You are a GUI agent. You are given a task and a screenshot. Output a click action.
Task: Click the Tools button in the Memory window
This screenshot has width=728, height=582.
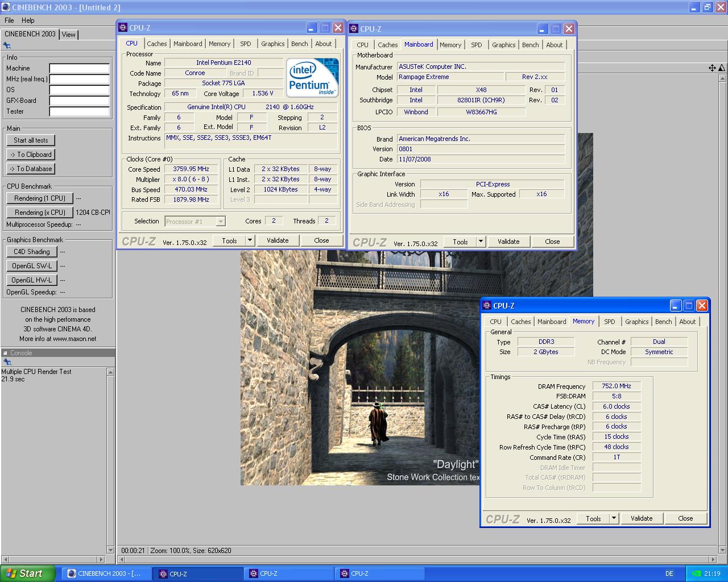coord(593,518)
